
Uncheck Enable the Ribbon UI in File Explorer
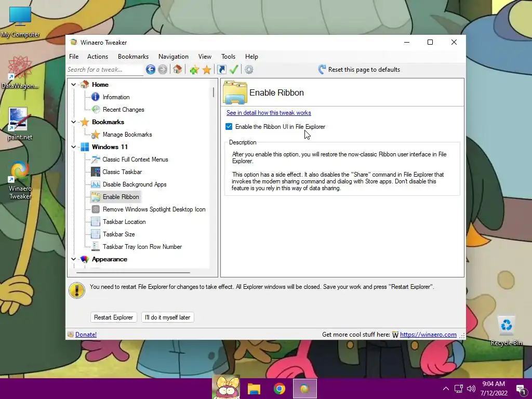[x=229, y=127]
